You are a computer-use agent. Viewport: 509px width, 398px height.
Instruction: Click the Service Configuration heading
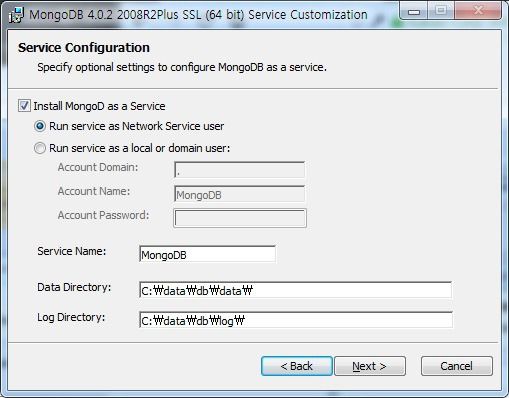tap(84, 48)
